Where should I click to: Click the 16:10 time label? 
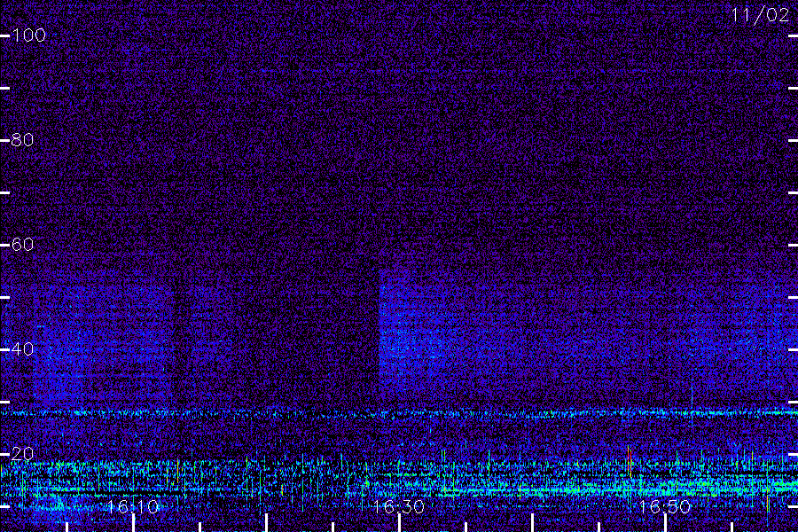[x=133, y=506]
